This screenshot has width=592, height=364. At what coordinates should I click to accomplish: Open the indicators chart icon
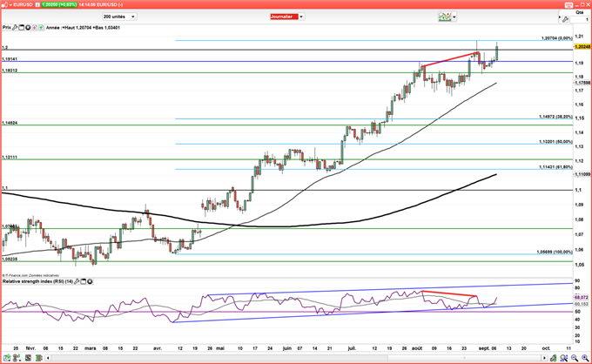coord(444,17)
